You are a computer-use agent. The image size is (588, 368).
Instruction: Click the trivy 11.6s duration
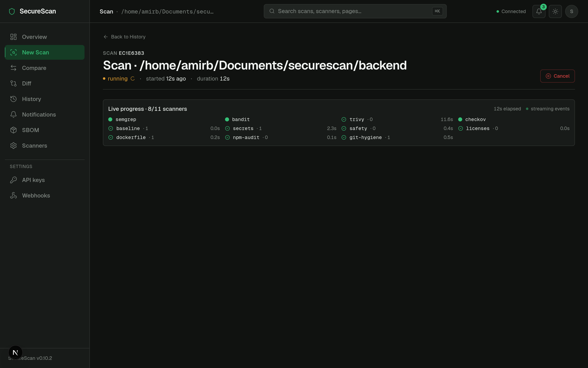pyautogui.click(x=447, y=120)
